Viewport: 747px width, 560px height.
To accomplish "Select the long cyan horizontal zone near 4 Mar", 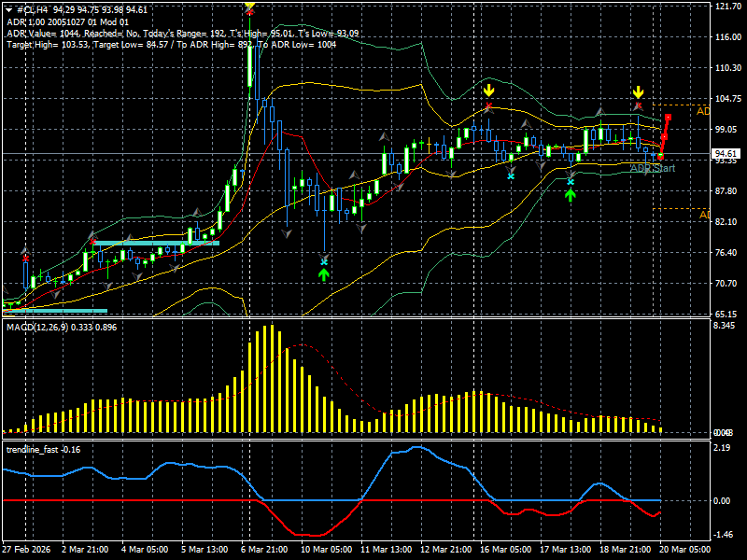I will pos(155,244).
